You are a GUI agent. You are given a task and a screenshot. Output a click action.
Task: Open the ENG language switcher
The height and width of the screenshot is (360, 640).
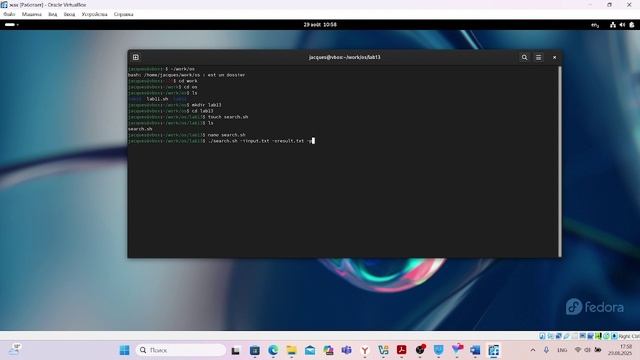pyautogui.click(x=562, y=350)
